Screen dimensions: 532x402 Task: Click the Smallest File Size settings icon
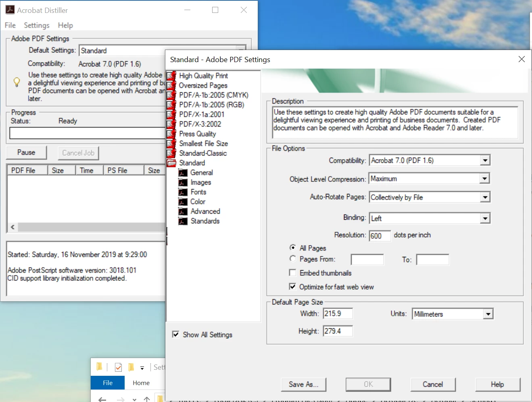coord(171,143)
